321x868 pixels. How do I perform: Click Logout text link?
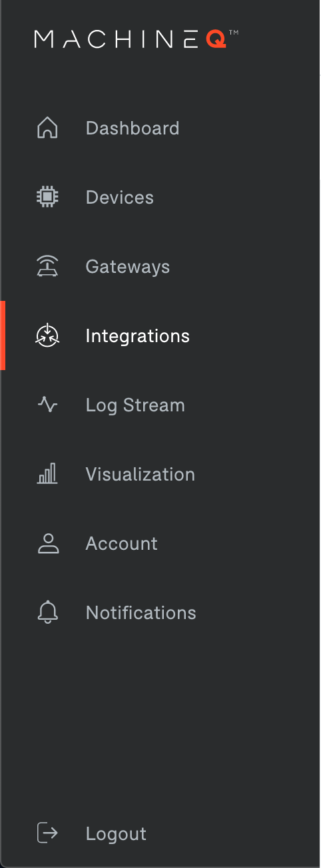click(116, 834)
